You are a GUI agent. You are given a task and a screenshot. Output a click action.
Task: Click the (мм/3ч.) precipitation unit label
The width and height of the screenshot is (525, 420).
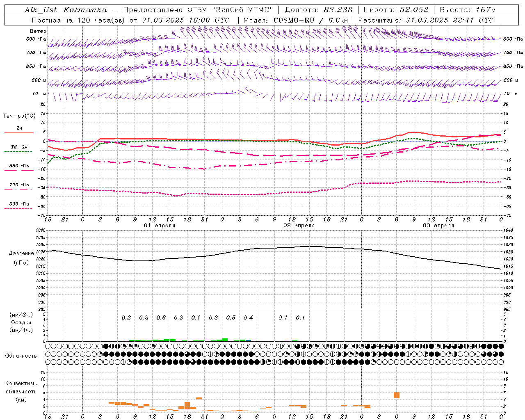point(21,315)
